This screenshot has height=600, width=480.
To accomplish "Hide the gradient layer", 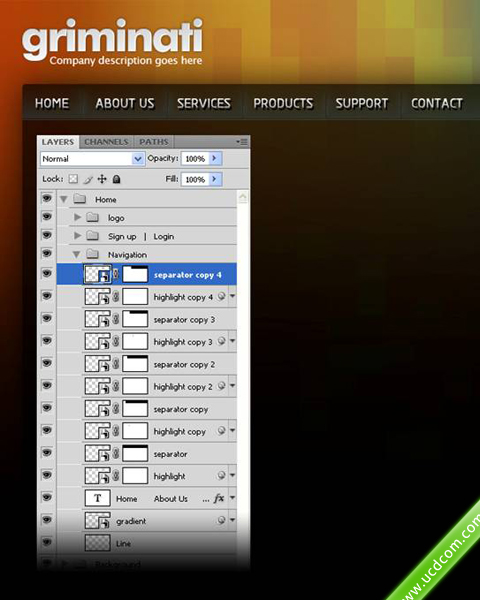I will pos(47,520).
